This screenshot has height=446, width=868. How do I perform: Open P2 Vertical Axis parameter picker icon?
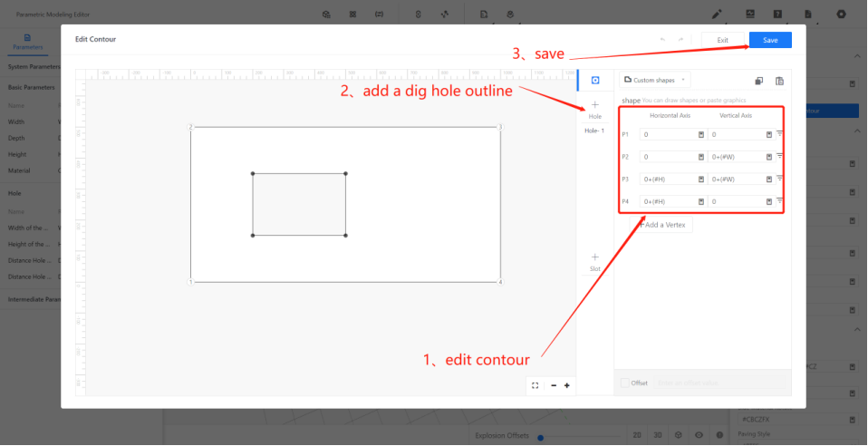click(x=769, y=157)
